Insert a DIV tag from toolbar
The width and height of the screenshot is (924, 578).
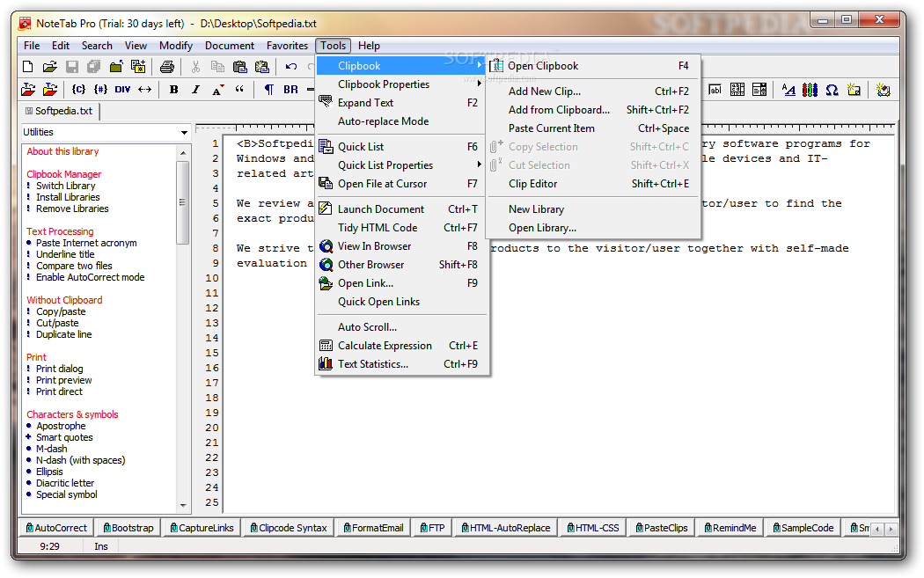(x=122, y=90)
